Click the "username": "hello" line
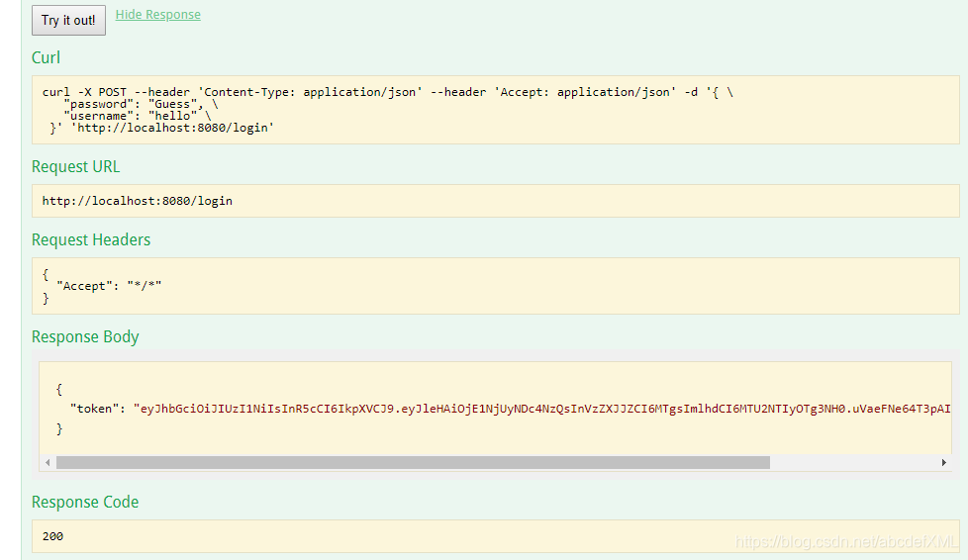 (137, 116)
